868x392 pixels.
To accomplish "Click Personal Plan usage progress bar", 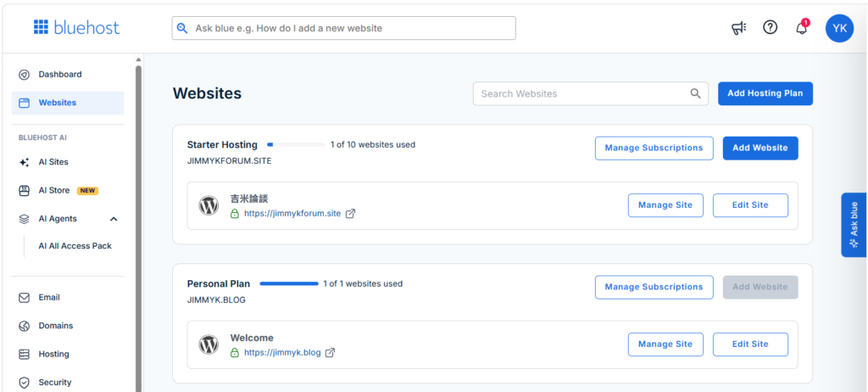I will point(289,284).
